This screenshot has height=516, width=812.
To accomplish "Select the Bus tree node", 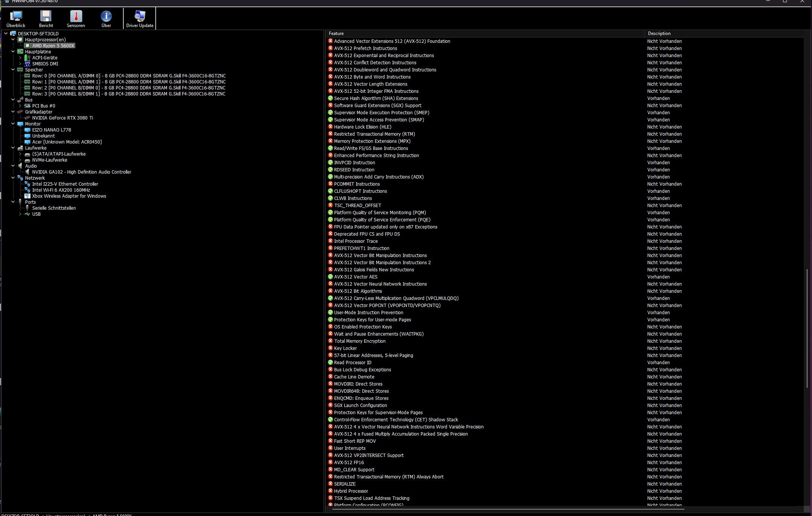I will coord(29,100).
